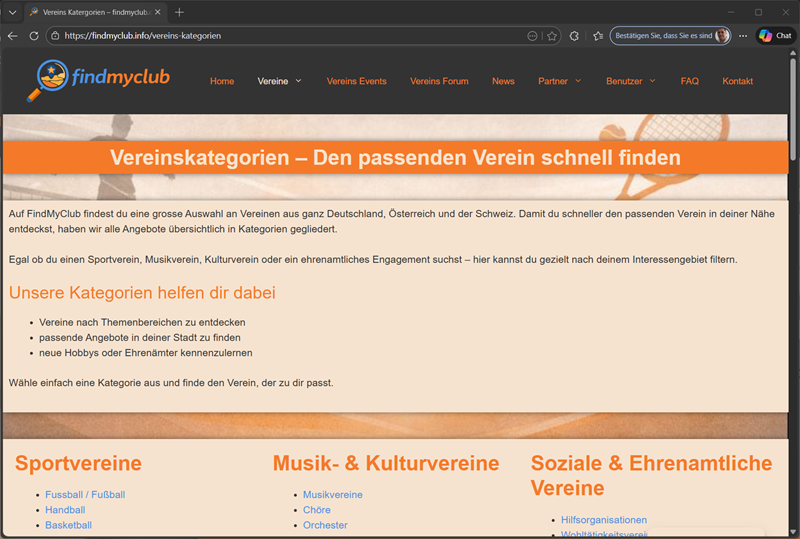Open the Kontakt page
This screenshot has height=539, width=800.
click(737, 81)
